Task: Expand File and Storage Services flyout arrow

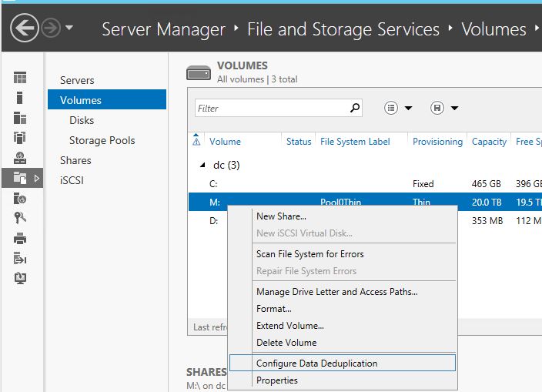Action: (37, 179)
